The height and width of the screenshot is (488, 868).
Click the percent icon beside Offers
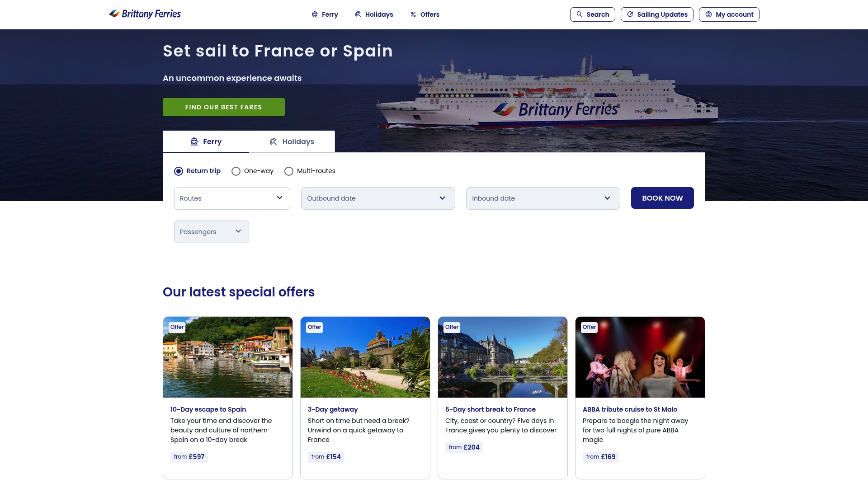pyautogui.click(x=413, y=14)
